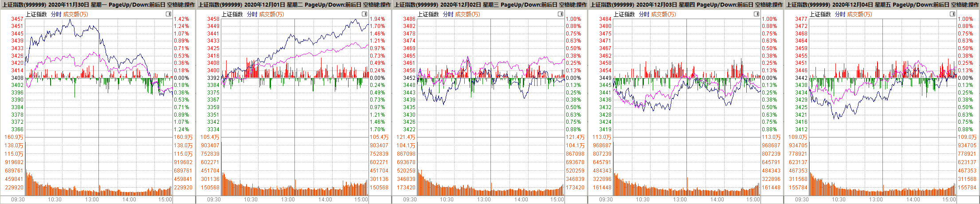The image size is (980, 204).
Task: Click price value 3486 in the 12月02日 chart
Action: pyautogui.click(x=409, y=19)
